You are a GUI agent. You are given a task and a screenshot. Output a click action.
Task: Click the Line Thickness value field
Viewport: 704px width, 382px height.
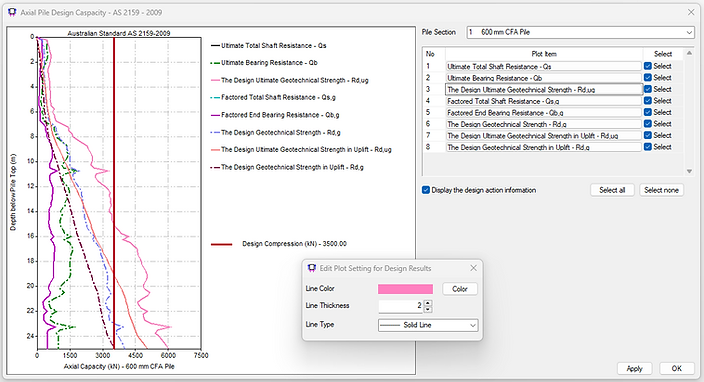click(401, 306)
